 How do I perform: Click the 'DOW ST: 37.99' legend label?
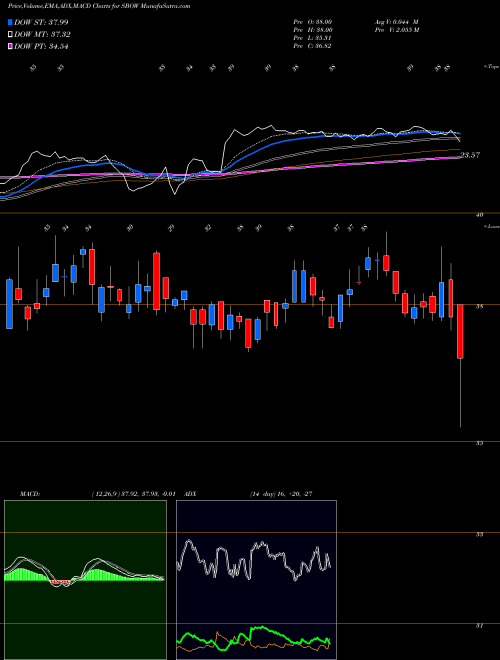coord(41,22)
